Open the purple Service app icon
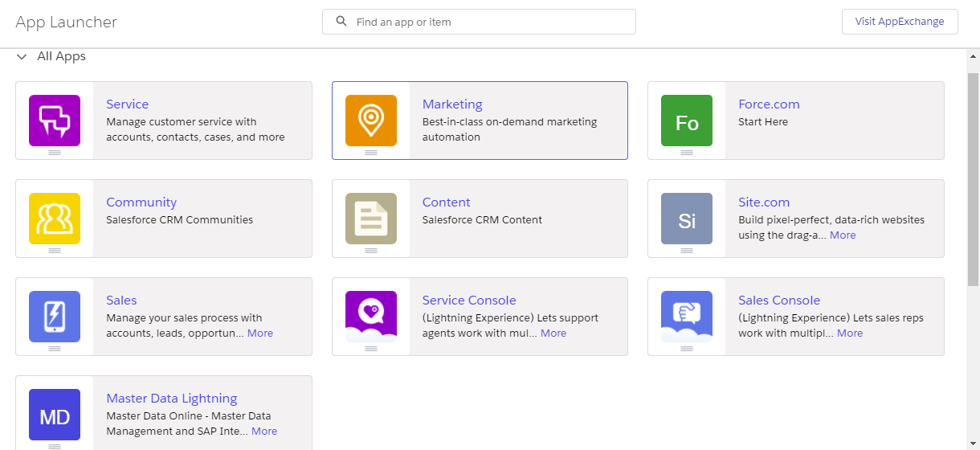This screenshot has height=450, width=980. [x=55, y=121]
